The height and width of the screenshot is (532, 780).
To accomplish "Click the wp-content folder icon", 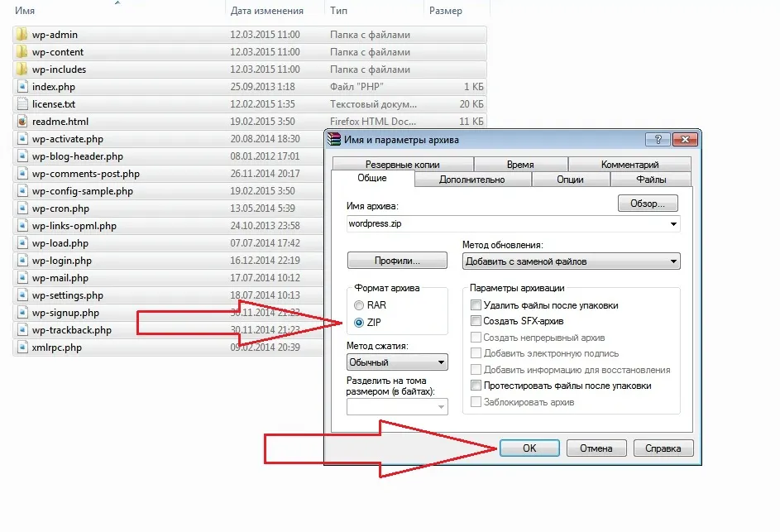I will (22, 52).
